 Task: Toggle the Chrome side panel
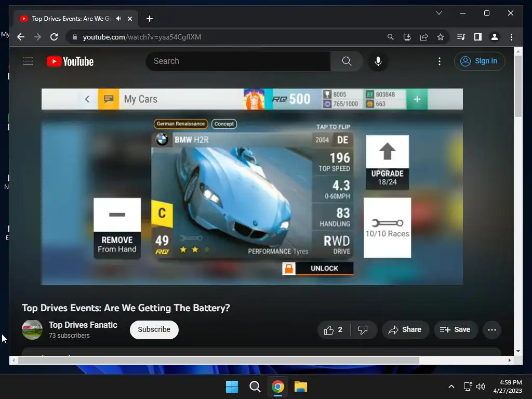(x=478, y=37)
